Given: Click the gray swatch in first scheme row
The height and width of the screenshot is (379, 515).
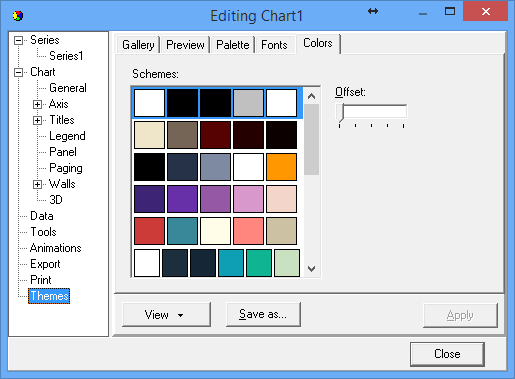Looking at the screenshot, I should point(248,103).
